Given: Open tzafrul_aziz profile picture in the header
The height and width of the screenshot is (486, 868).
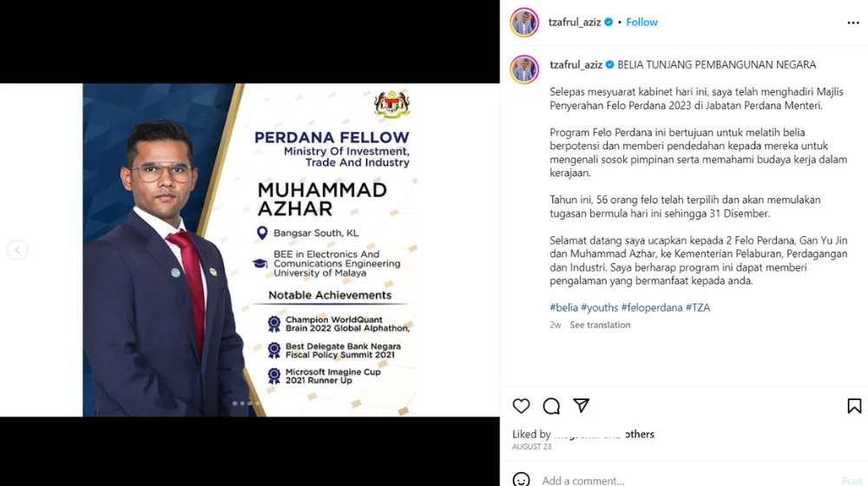Looking at the screenshot, I should [523, 23].
